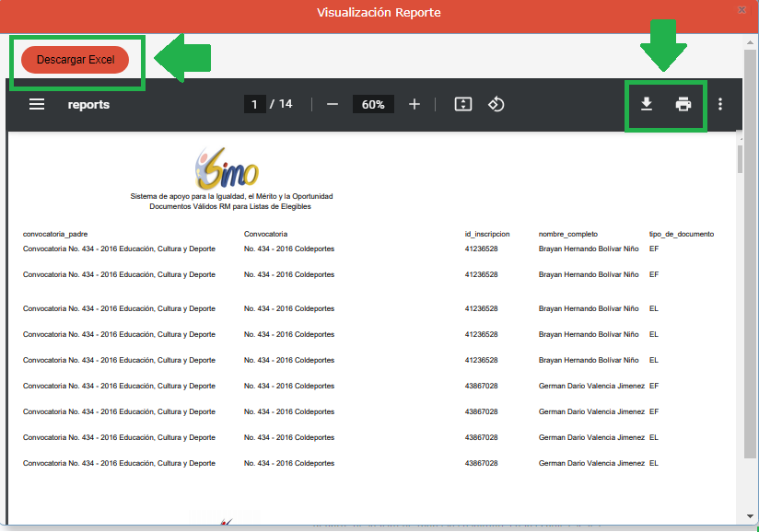Click the Descargar Excel button
This screenshot has width=759, height=532.
pyautogui.click(x=76, y=60)
